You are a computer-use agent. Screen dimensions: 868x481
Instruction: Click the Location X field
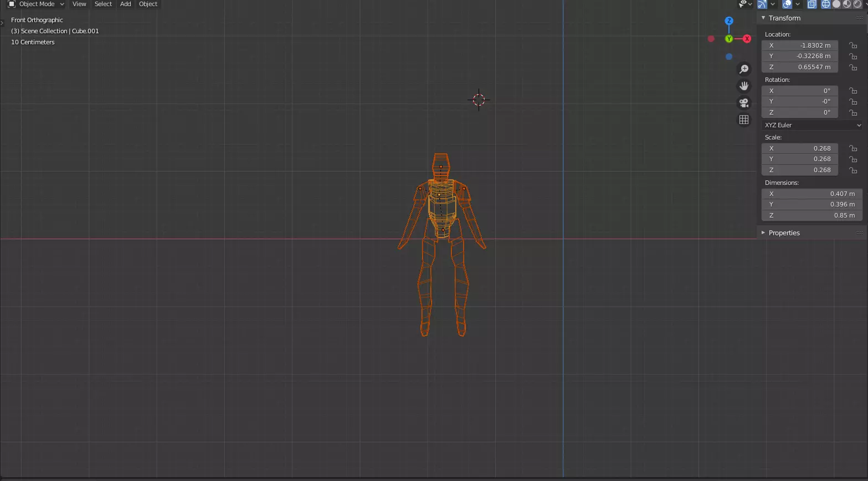tap(800, 45)
